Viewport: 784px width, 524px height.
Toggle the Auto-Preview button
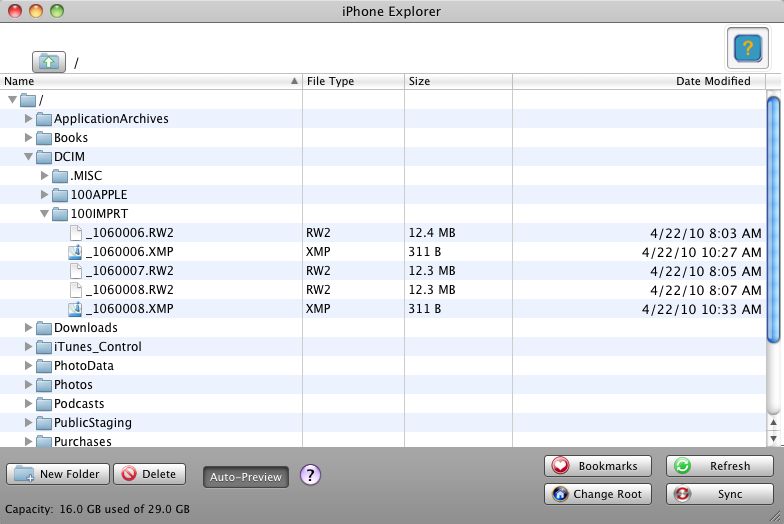(x=246, y=477)
